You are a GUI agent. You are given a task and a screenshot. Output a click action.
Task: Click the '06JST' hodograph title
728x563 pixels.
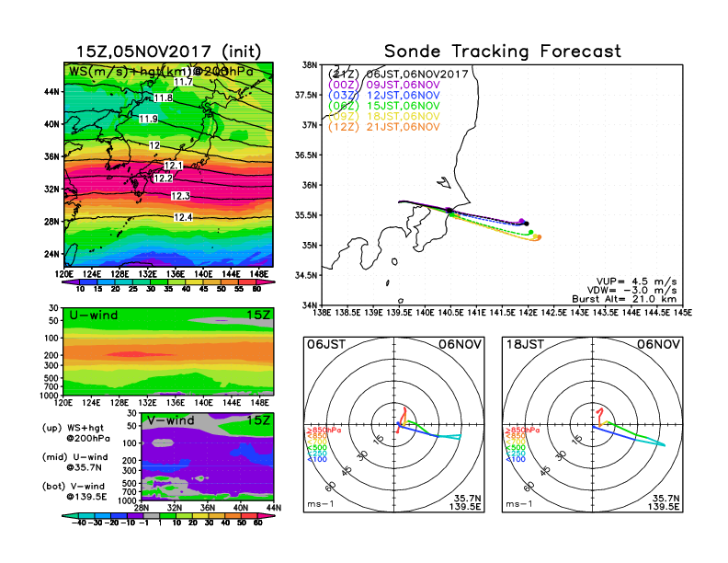326,344
